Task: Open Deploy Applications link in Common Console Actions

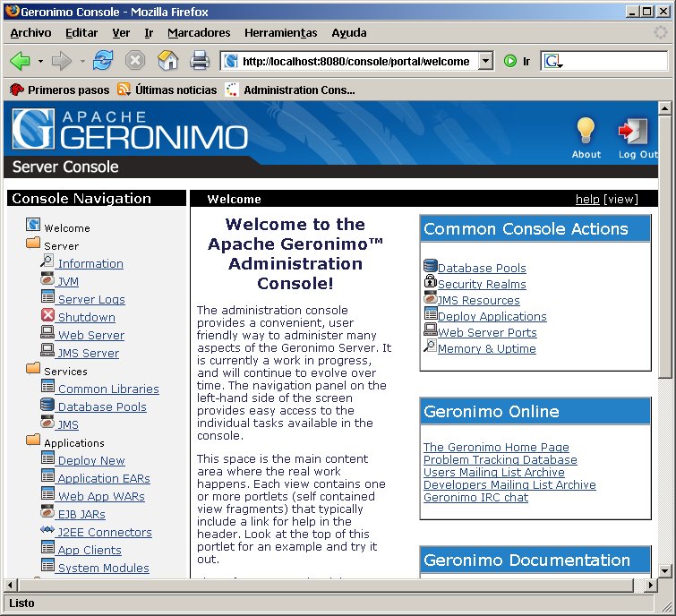Action: (492, 316)
